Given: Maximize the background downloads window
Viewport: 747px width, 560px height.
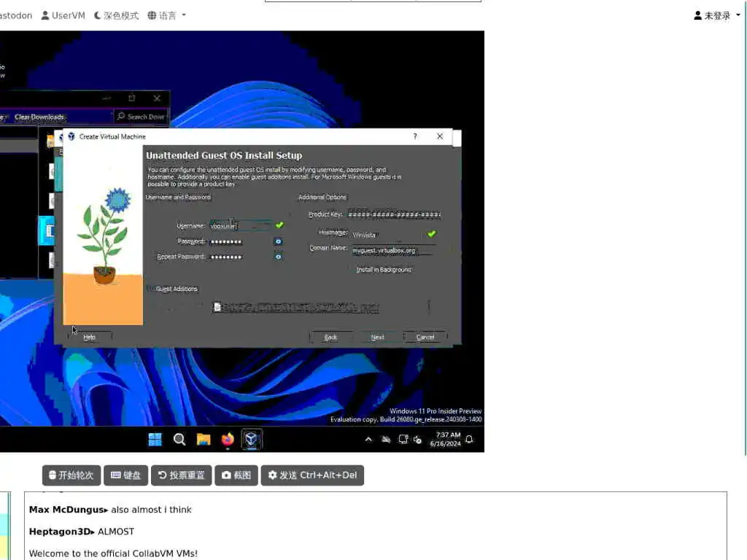Looking at the screenshot, I should tap(132, 98).
